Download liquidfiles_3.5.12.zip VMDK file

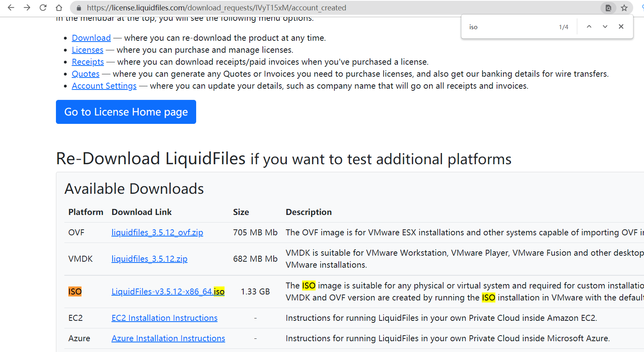[x=149, y=259]
